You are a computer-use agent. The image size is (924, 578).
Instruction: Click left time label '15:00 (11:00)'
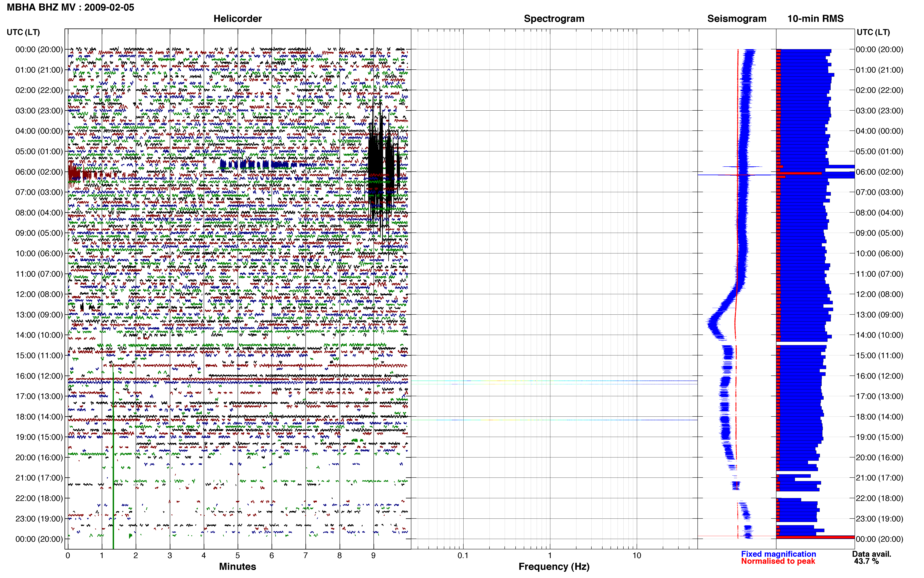[x=39, y=355]
